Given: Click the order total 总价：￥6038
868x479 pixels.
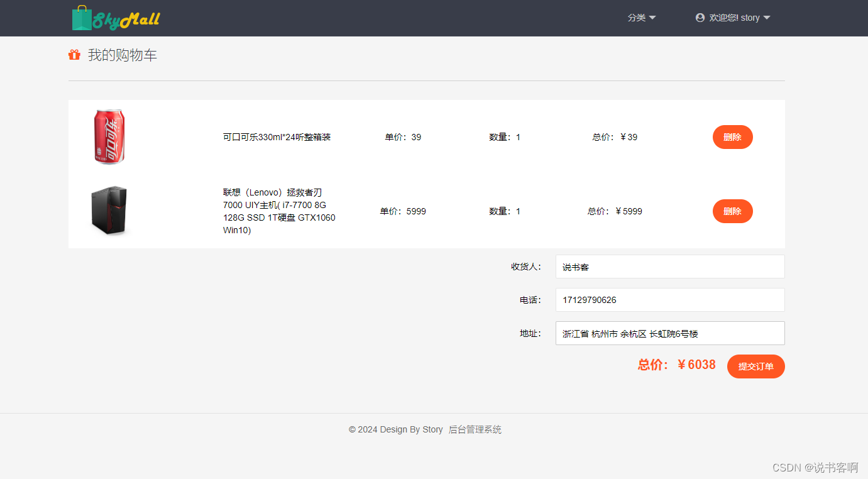Looking at the screenshot, I should (676, 365).
